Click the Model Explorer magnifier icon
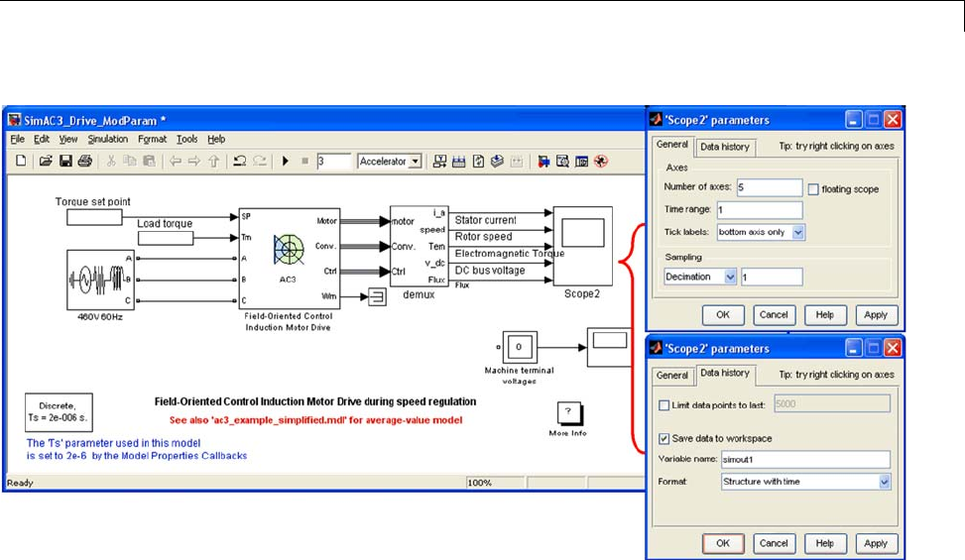 click(562, 161)
